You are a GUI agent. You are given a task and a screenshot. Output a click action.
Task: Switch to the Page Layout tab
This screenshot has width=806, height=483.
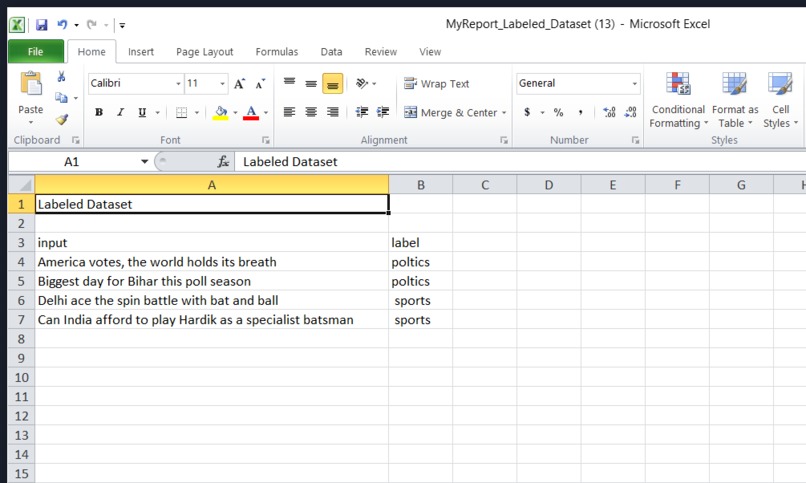[205, 52]
